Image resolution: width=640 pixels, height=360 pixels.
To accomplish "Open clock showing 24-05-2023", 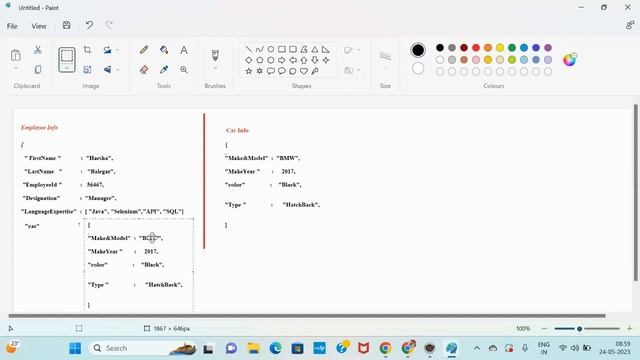I will pyautogui.click(x=615, y=348).
